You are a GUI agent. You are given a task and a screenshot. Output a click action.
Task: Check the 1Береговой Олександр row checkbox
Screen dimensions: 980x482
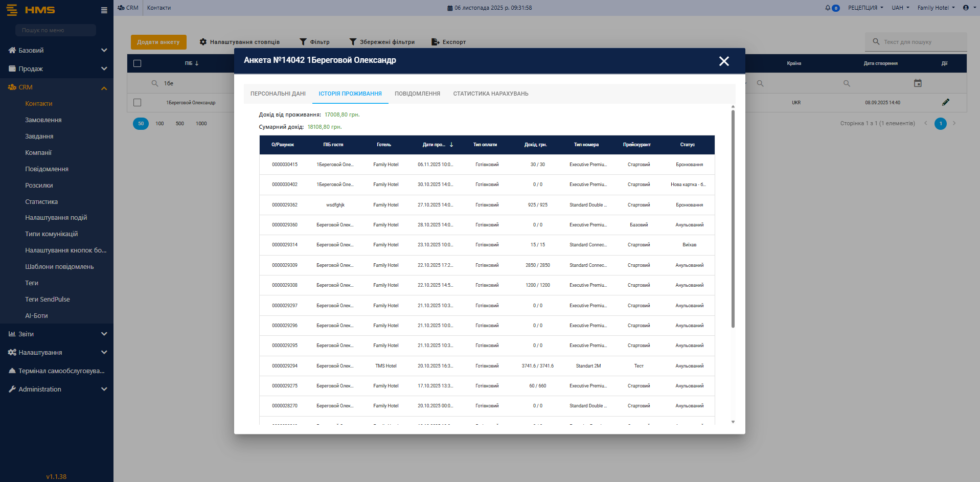[x=137, y=102]
